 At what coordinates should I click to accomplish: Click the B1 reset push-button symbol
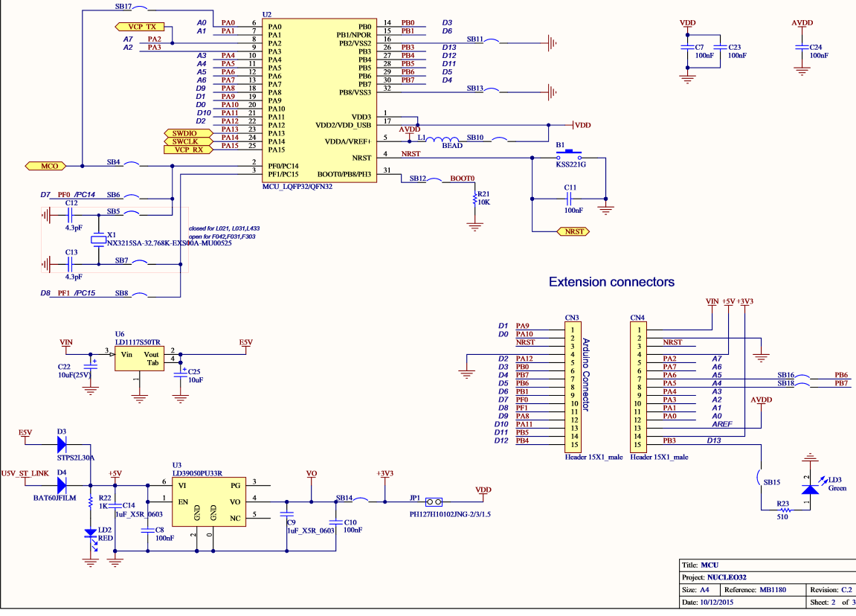click(x=570, y=157)
